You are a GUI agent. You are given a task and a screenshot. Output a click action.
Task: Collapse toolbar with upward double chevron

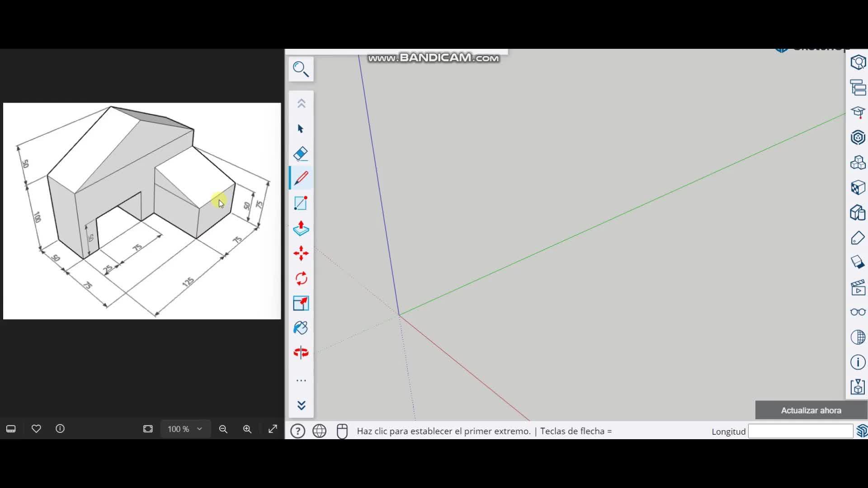301,103
